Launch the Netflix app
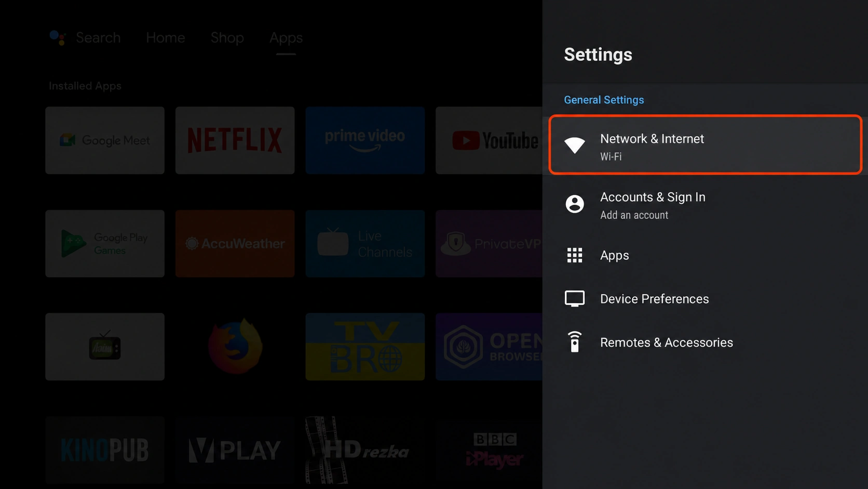The width and height of the screenshot is (868, 489). click(235, 140)
